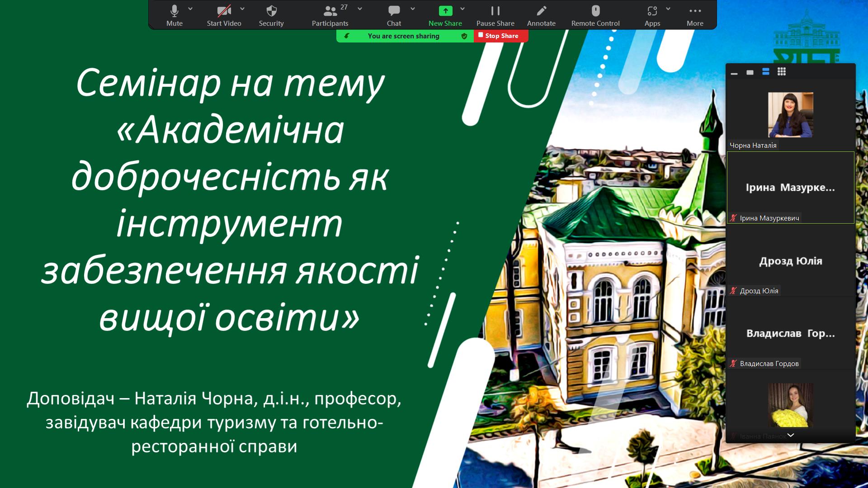Image resolution: width=868 pixels, height=488 pixels.
Task: Click the 'You are screen sharing' banner
Action: pyautogui.click(x=403, y=36)
